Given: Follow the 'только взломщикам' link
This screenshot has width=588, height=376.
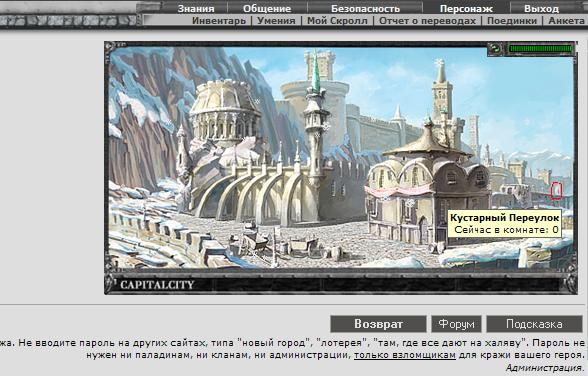Looking at the screenshot, I should [405, 355].
